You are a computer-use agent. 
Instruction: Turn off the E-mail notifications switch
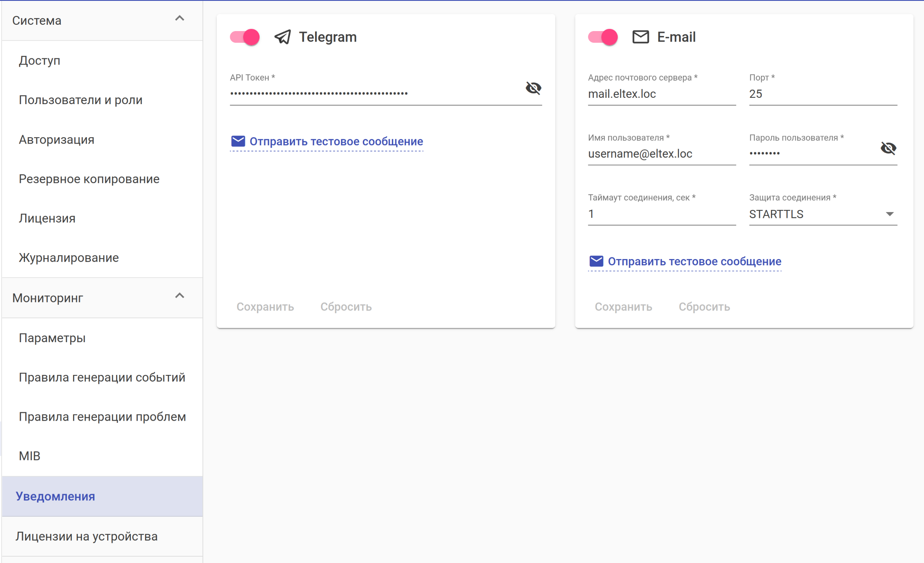(603, 37)
